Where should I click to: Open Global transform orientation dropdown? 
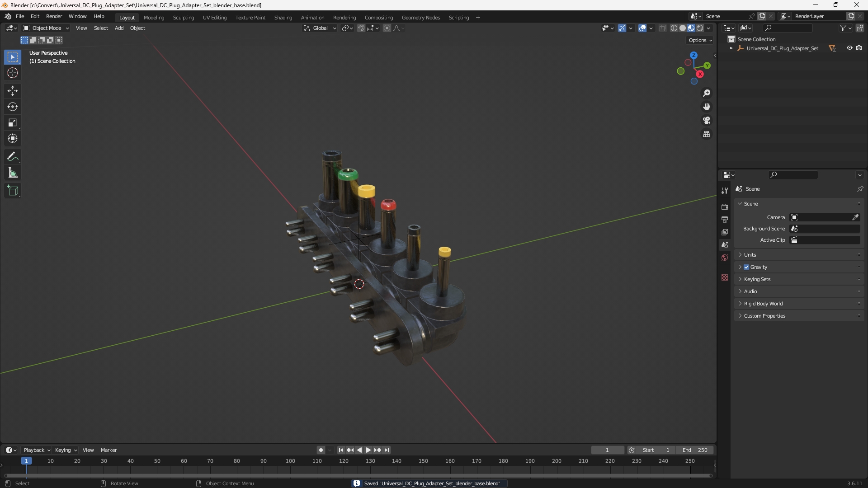coord(320,28)
